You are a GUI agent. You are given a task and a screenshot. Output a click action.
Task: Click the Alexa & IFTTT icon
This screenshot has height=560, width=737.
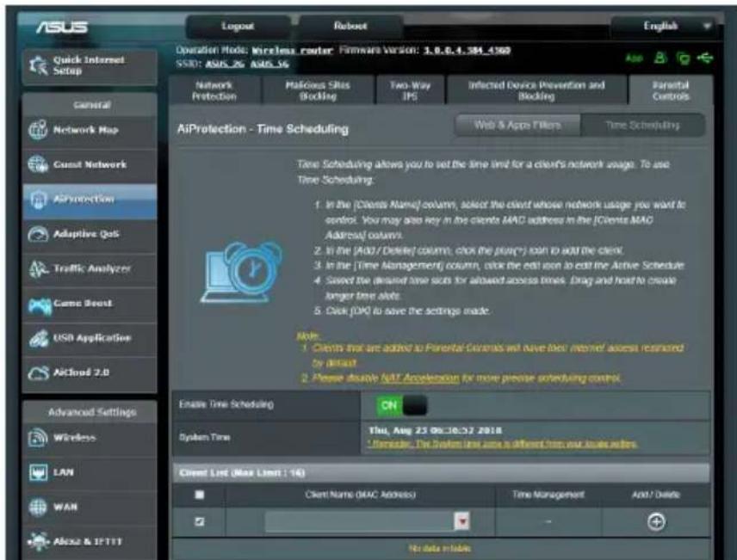[38, 541]
